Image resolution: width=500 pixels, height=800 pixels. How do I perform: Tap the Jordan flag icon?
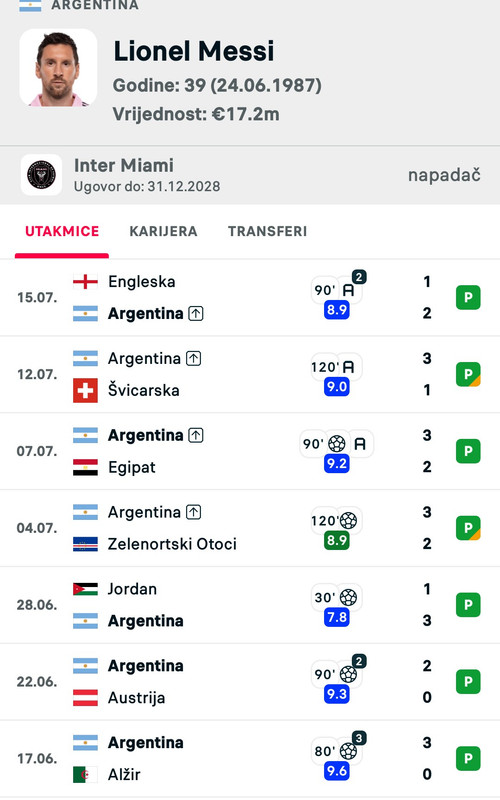pyautogui.click(x=85, y=589)
